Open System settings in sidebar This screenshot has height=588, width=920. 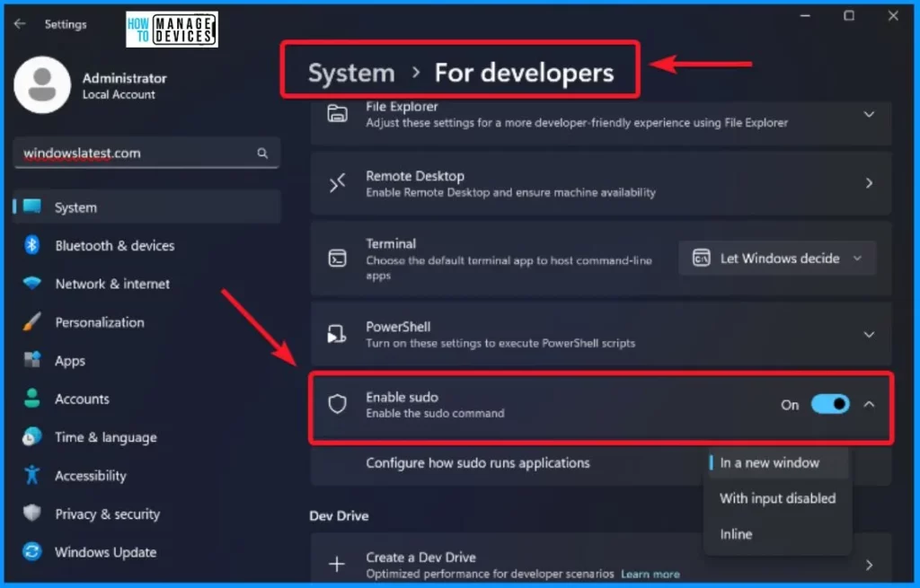146,207
